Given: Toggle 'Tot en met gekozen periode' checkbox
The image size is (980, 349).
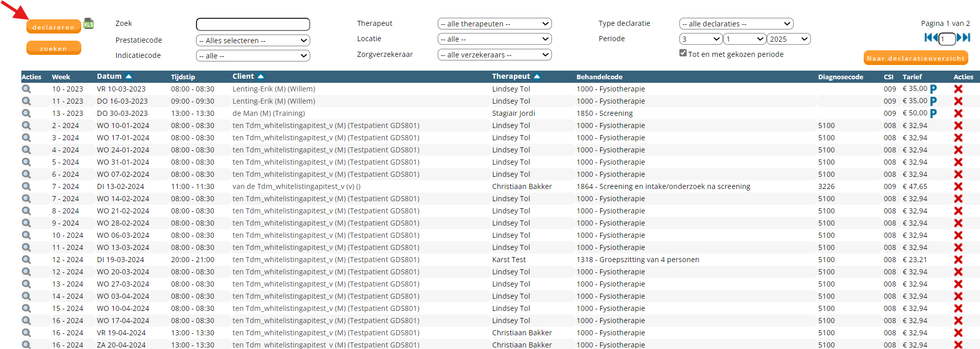Looking at the screenshot, I should point(683,53).
